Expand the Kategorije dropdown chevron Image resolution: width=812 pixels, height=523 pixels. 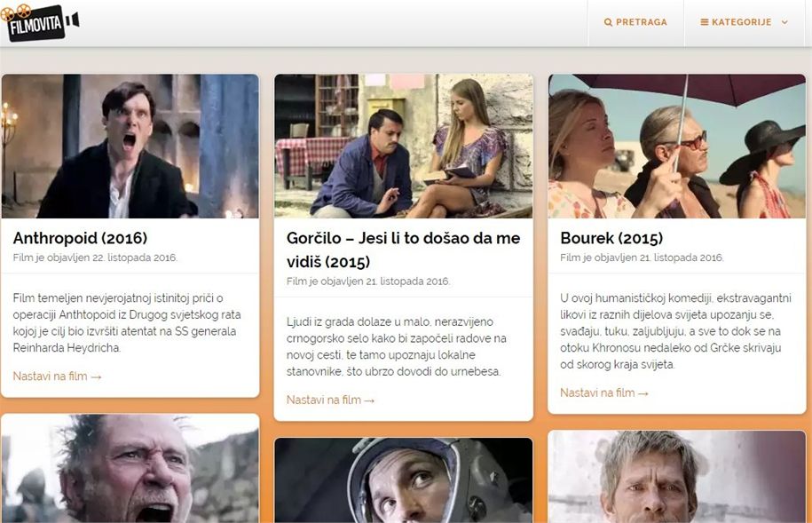pos(784,22)
